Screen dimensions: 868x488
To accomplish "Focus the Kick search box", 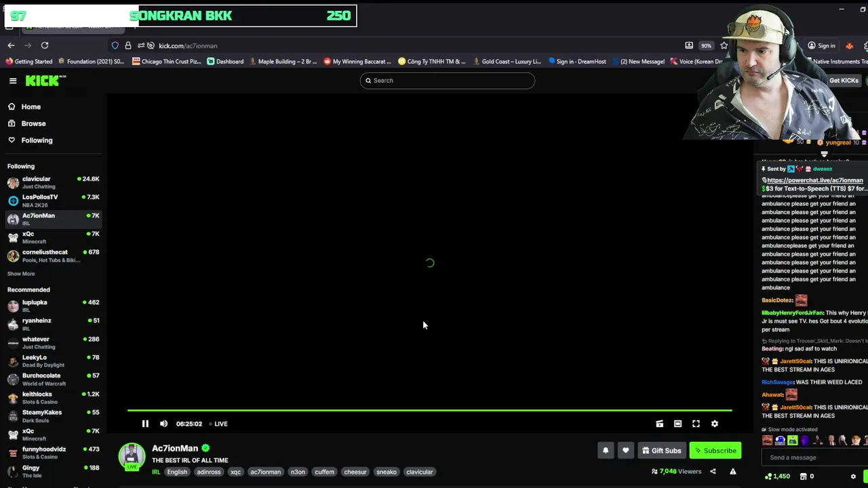I will 448,81.
